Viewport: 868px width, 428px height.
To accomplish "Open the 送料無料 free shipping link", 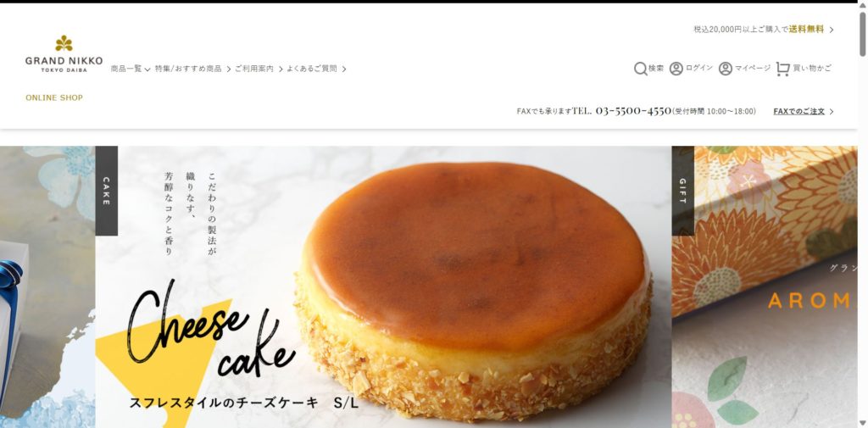I will coord(807,30).
